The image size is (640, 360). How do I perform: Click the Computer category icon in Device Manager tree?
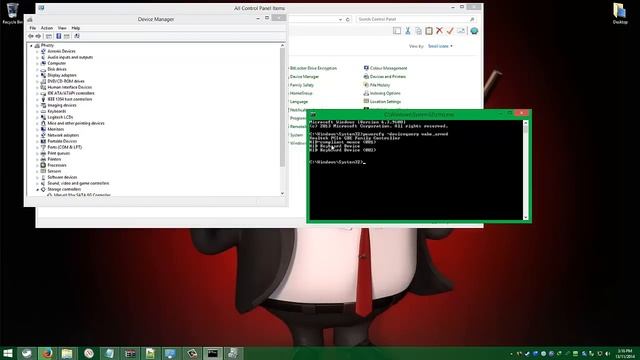pos(43,63)
